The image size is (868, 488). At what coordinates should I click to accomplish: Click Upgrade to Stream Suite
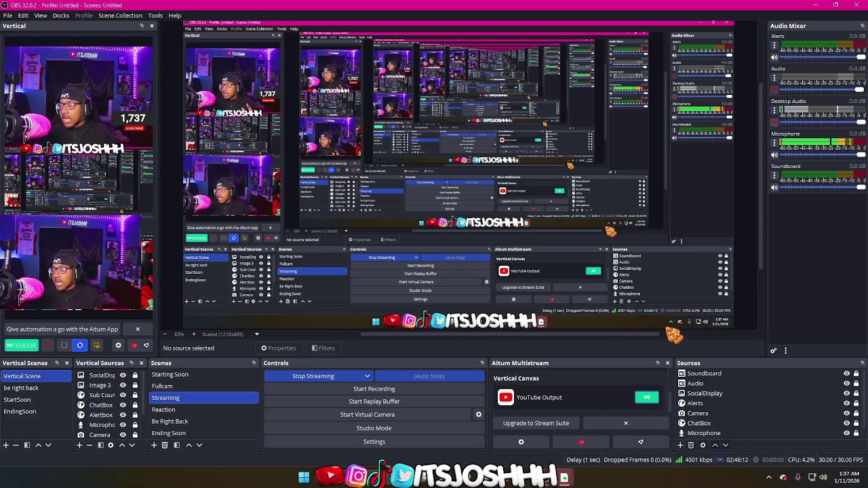tap(536, 423)
